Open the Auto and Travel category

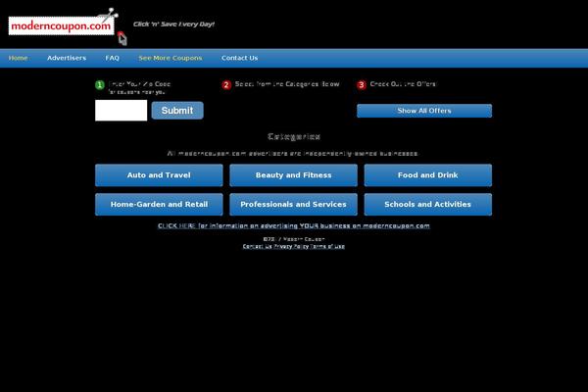point(159,175)
